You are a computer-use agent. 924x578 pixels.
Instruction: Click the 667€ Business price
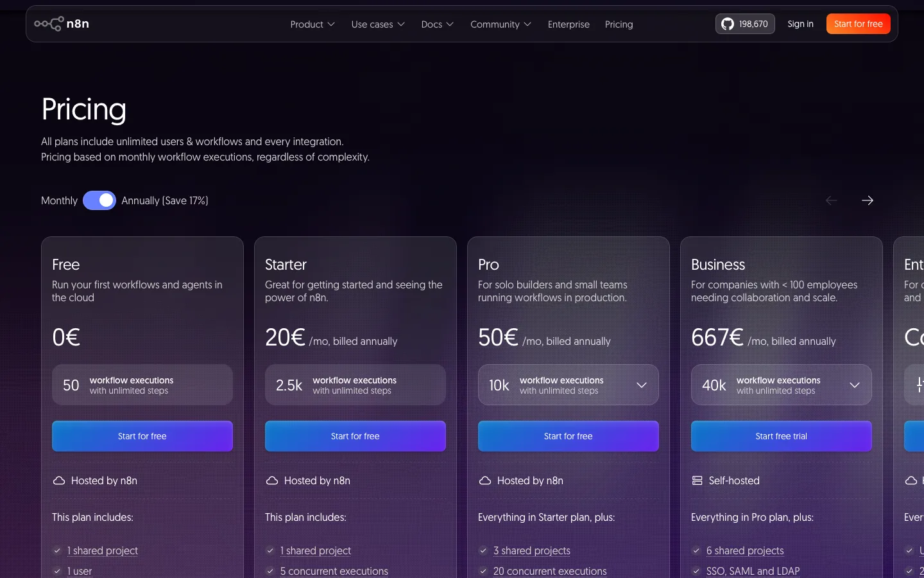(x=717, y=337)
